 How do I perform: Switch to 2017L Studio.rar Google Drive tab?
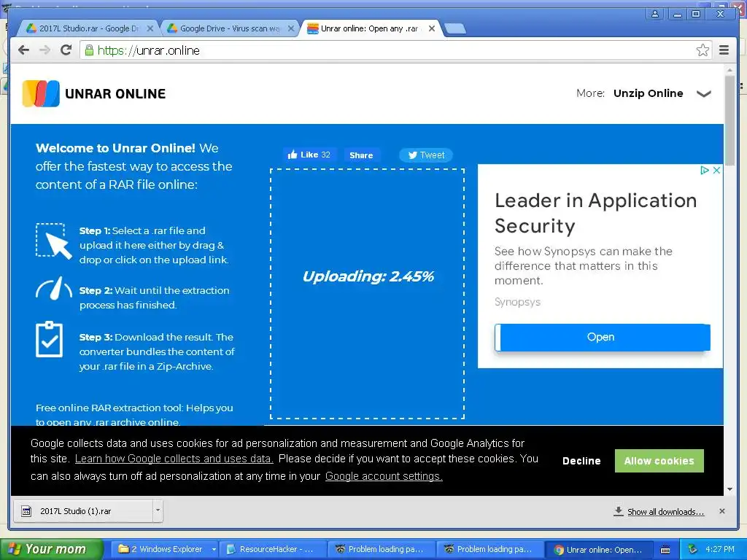click(89, 28)
